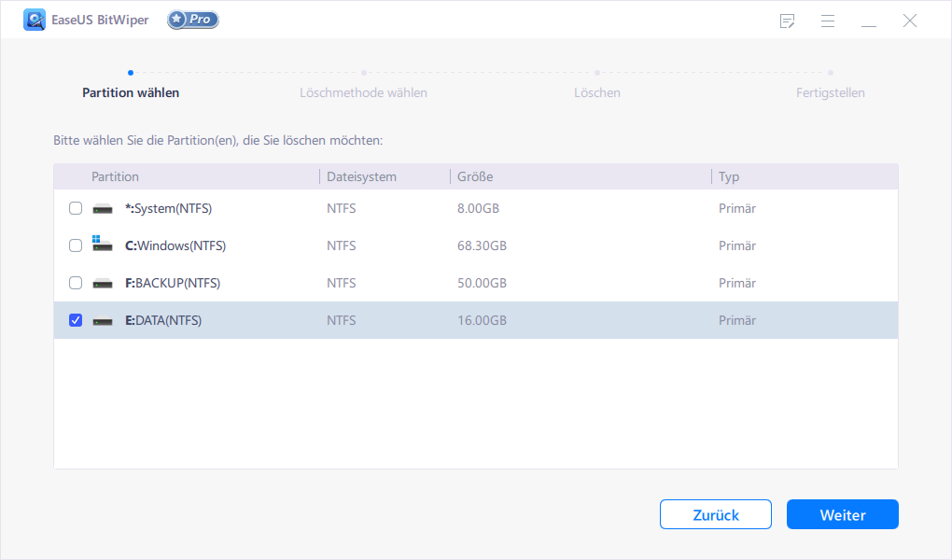The height and width of the screenshot is (560, 952).
Task: Open the feedback note icon
Action: (x=787, y=21)
